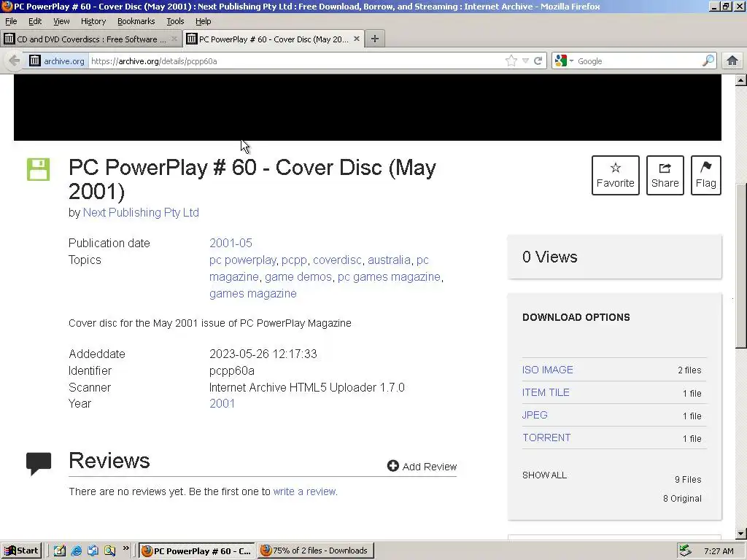Click the system tray network icon
The image size is (747, 560).
click(686, 551)
